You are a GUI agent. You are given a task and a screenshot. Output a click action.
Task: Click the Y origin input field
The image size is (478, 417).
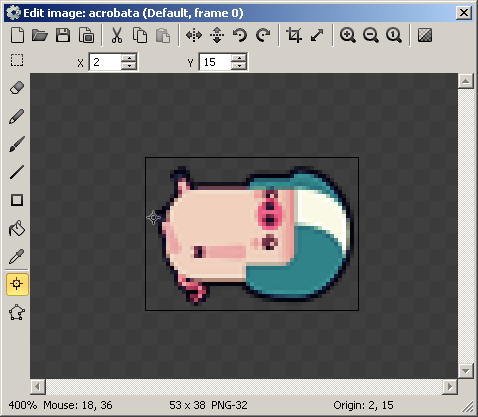(215, 62)
